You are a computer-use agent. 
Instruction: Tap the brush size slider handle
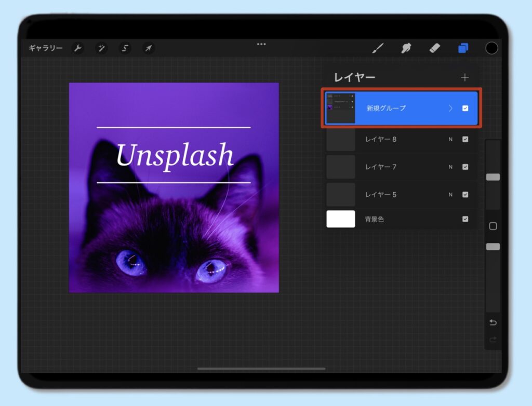(493, 177)
